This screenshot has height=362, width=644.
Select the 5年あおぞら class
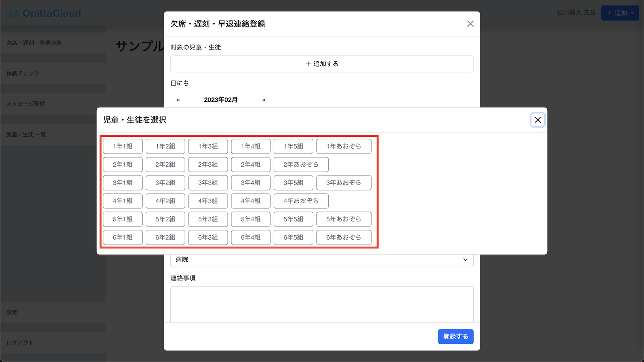tap(344, 219)
